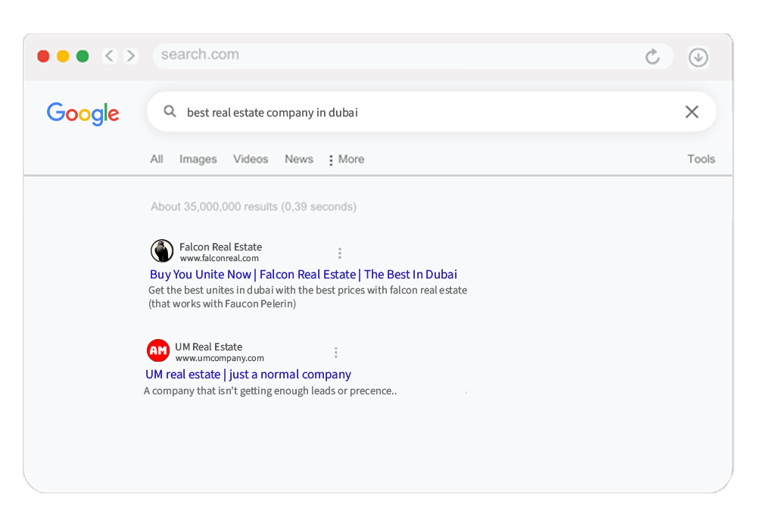This screenshot has height=532, width=757.
Task: Focus the search.com address bar
Action: [413, 55]
